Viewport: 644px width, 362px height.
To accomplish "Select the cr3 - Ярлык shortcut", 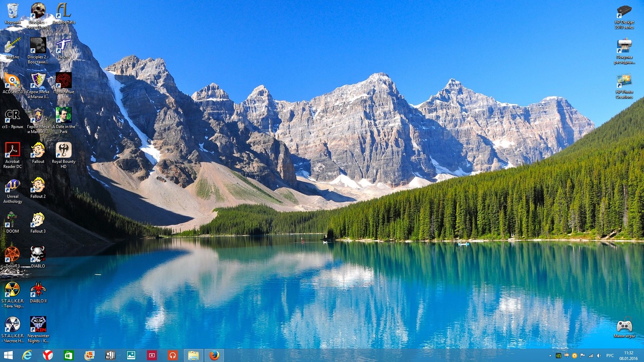I will pos(12,118).
